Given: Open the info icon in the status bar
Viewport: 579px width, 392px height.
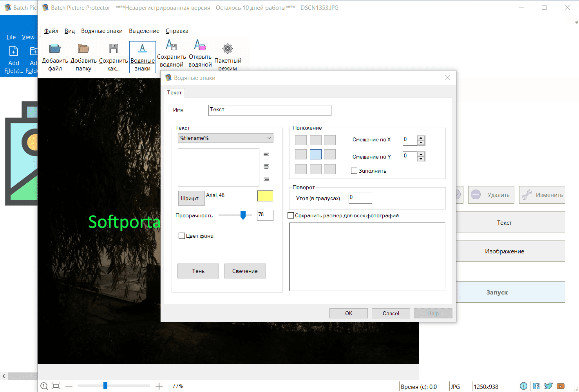Looking at the screenshot, I should click(x=523, y=386).
